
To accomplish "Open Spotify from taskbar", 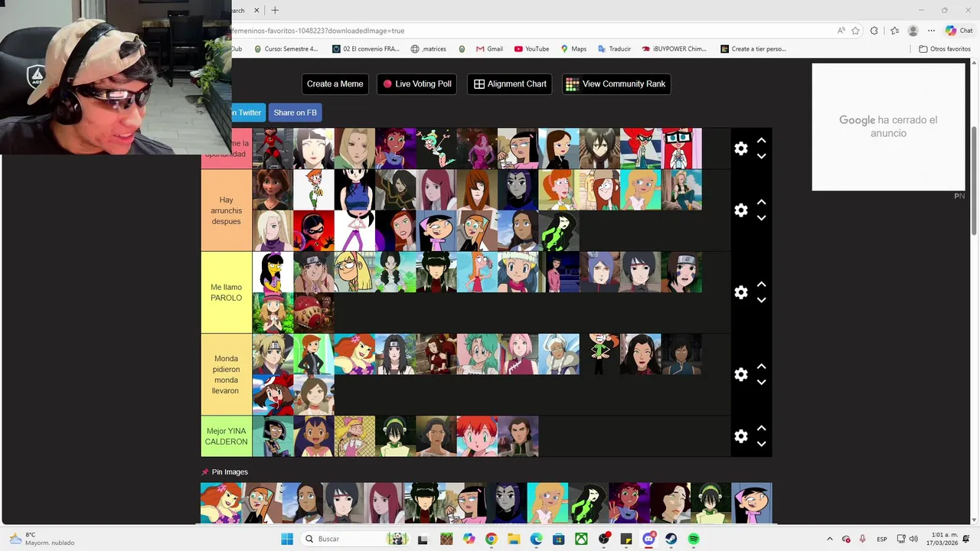I will point(694,539).
